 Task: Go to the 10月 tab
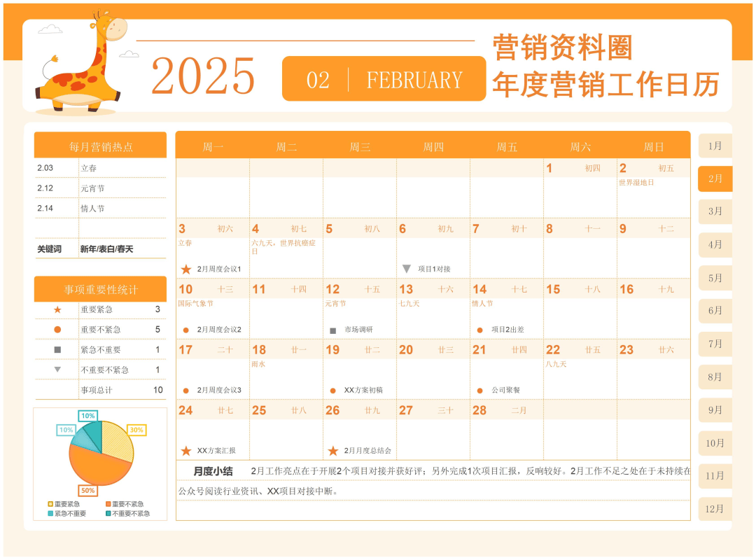(715, 443)
